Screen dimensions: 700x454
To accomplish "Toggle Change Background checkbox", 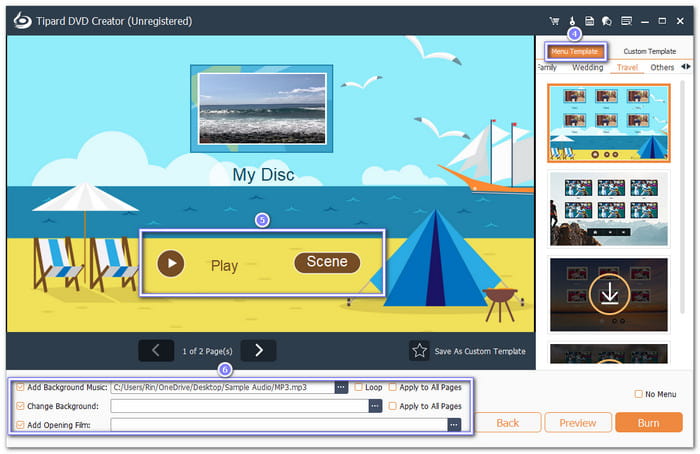I will 20,406.
